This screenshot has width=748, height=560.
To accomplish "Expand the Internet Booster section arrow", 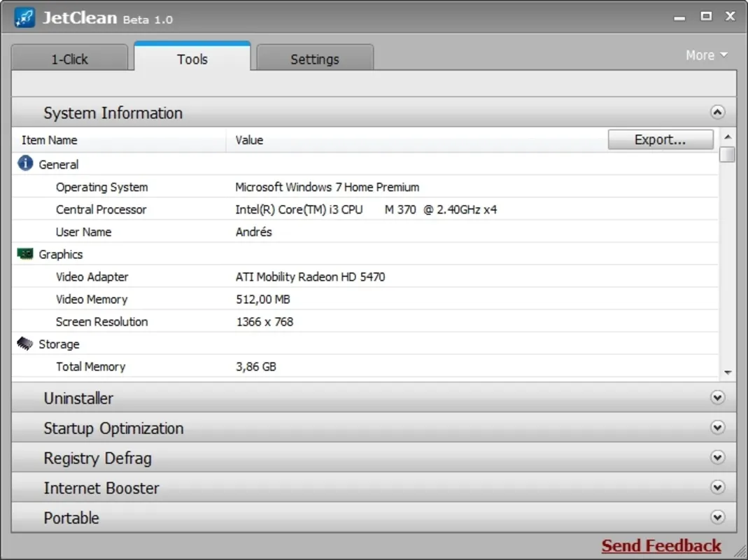I will click(717, 487).
